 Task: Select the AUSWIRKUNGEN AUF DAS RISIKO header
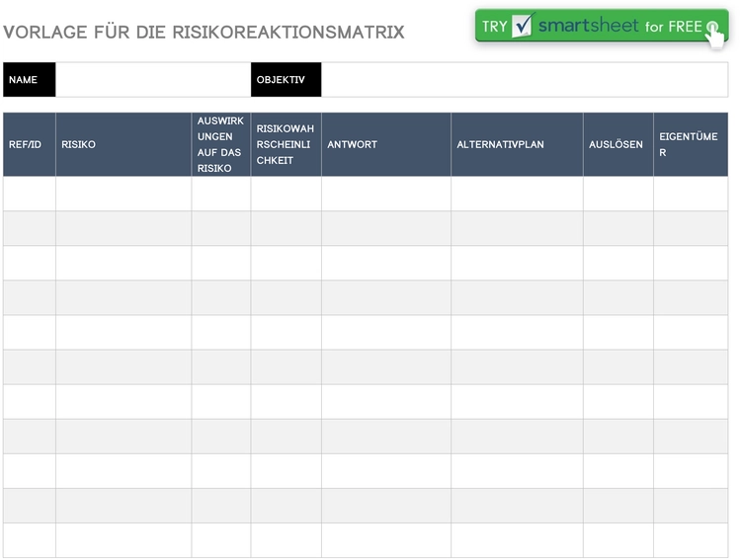pos(221,144)
